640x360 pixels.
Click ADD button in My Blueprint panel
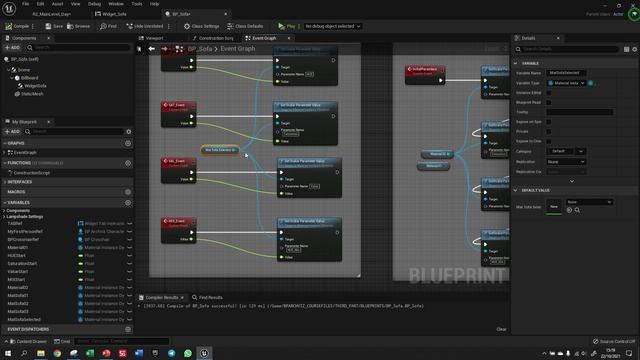point(12,131)
